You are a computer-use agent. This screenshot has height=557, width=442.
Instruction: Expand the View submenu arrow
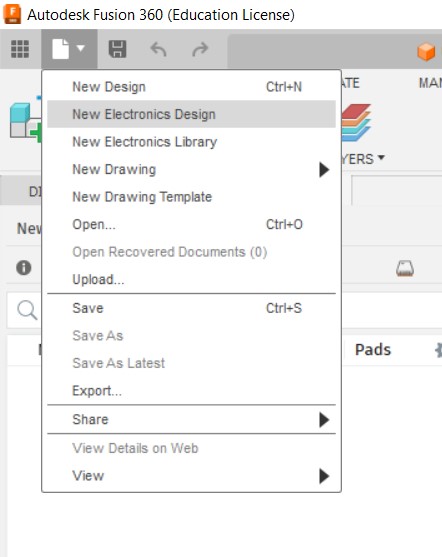point(324,476)
